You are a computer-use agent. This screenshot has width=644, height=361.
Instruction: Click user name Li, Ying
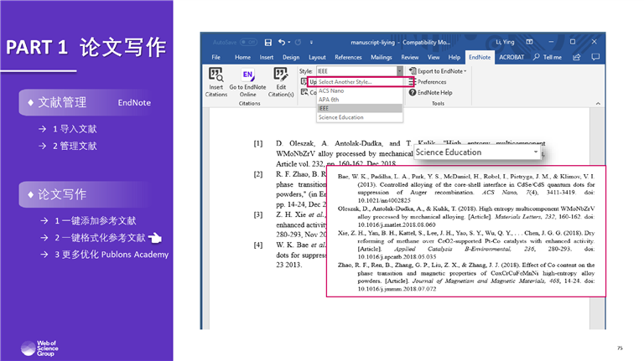(x=505, y=42)
